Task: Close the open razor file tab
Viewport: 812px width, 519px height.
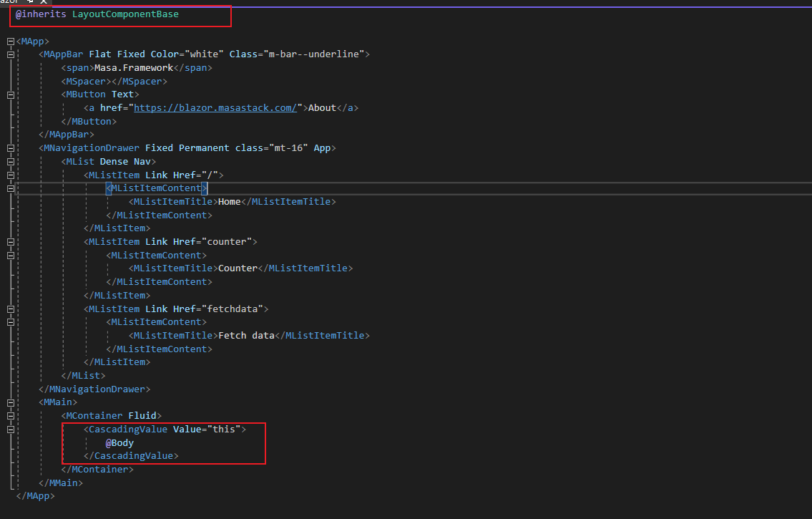Action: (42, 2)
